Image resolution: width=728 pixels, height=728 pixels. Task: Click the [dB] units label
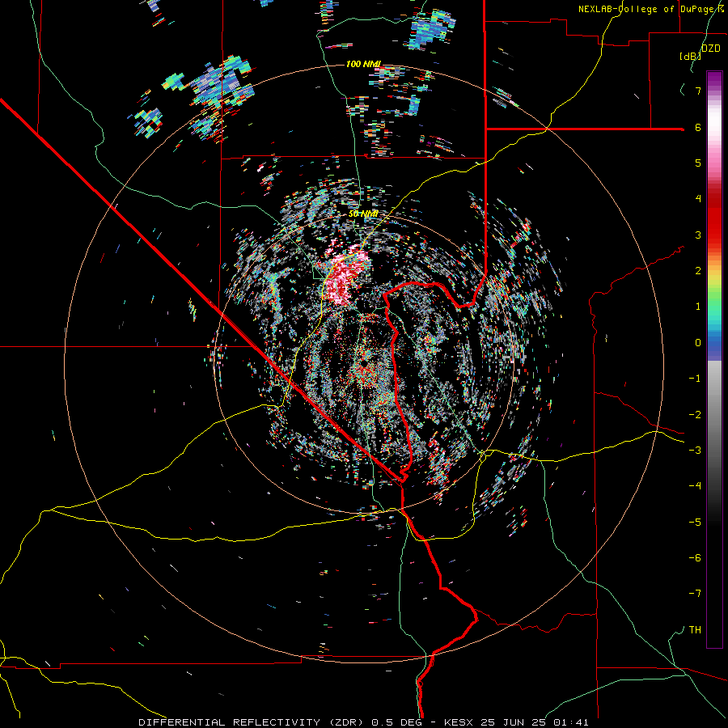click(691, 56)
